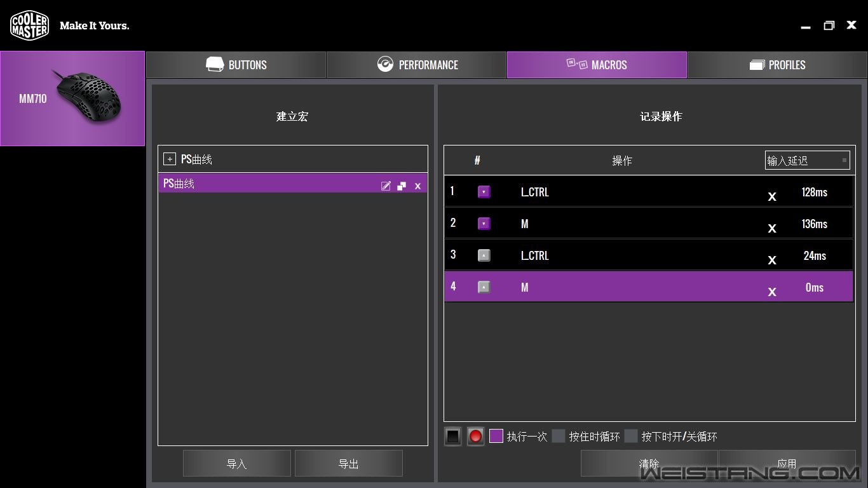The width and height of the screenshot is (868, 488).
Task: Delete the PS曲线 macro
Action: point(417,186)
